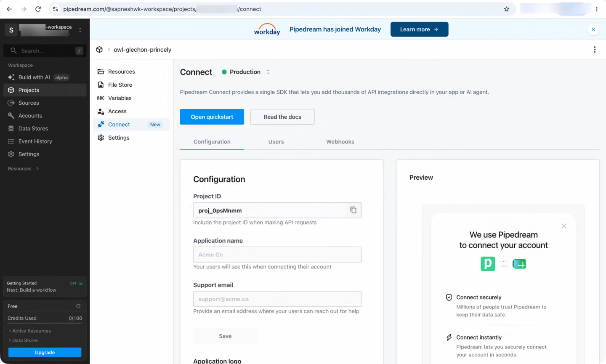Dismiss the Workday announcement banner
Image resolution: width=606 pixels, height=364 pixels.
click(593, 29)
